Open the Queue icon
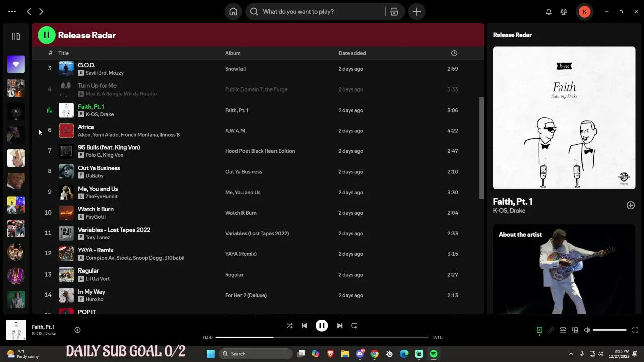Image resolution: width=644 pixels, height=362 pixels. (x=563, y=330)
